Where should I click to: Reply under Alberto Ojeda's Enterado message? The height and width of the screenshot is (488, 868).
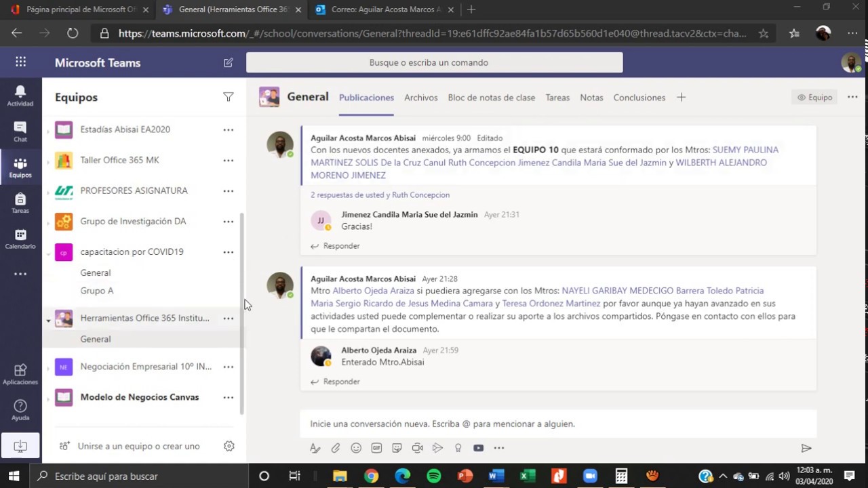tap(335, 382)
